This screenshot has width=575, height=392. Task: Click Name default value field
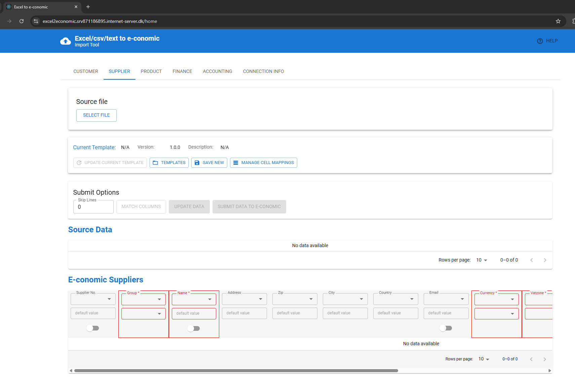click(194, 314)
